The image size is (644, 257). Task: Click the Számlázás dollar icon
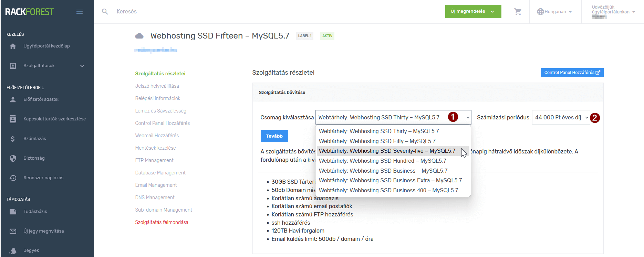tap(13, 139)
